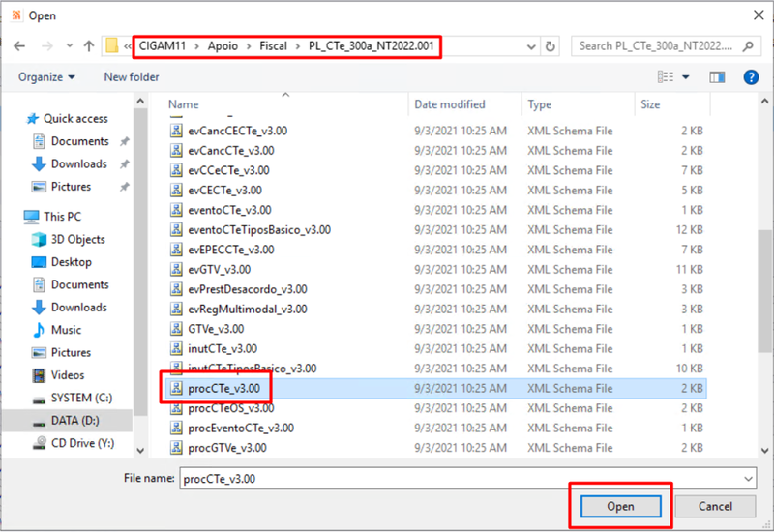Click the evRegMultimodal_v3.00 file icon

tap(176, 309)
